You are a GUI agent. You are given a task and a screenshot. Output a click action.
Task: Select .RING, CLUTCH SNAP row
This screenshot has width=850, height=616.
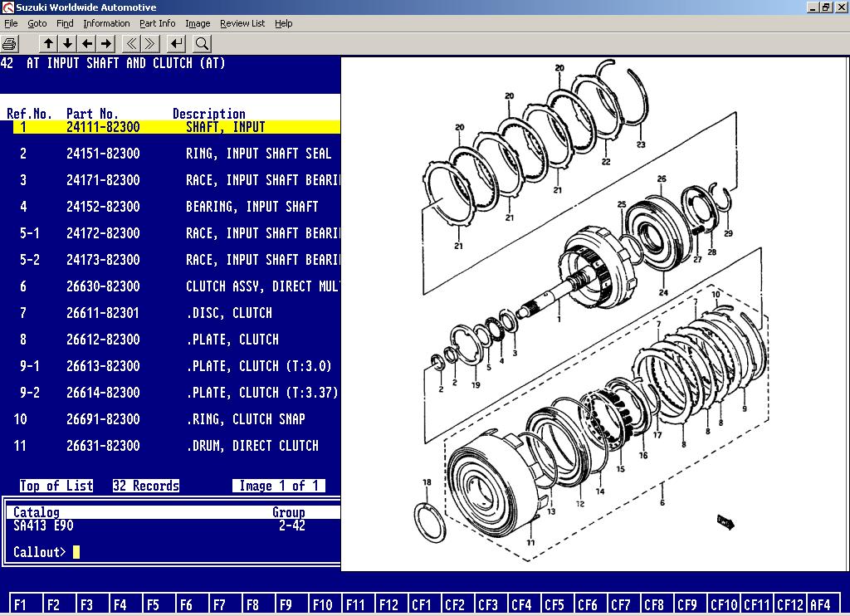pos(176,419)
